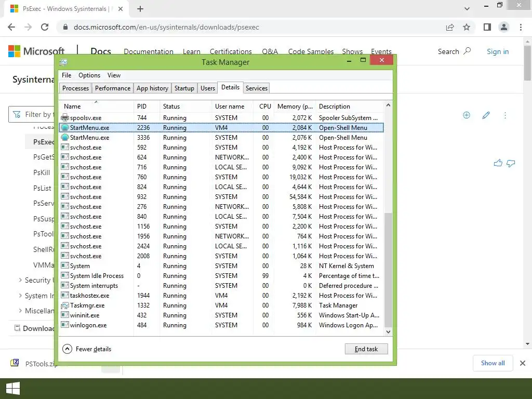Switch to the Services tab
This screenshot has height=399, width=532.
tap(257, 88)
